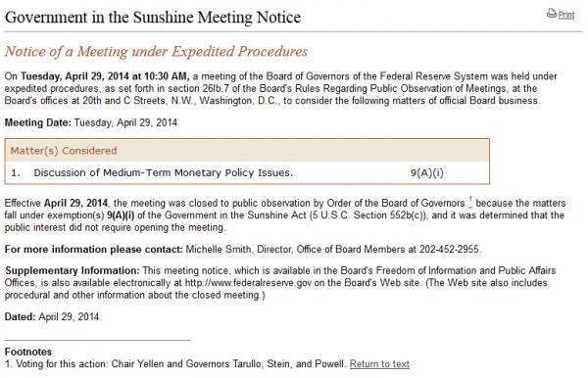Open the Print link
This screenshot has width=588, height=378.
(566, 15)
